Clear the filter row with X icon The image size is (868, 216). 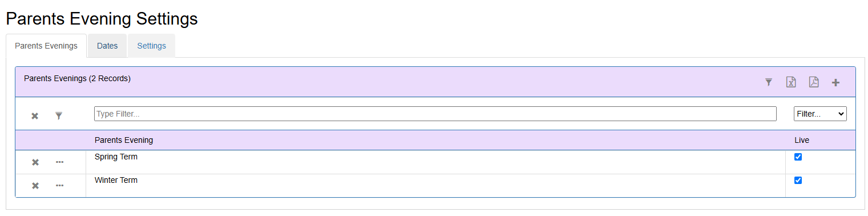[35, 116]
